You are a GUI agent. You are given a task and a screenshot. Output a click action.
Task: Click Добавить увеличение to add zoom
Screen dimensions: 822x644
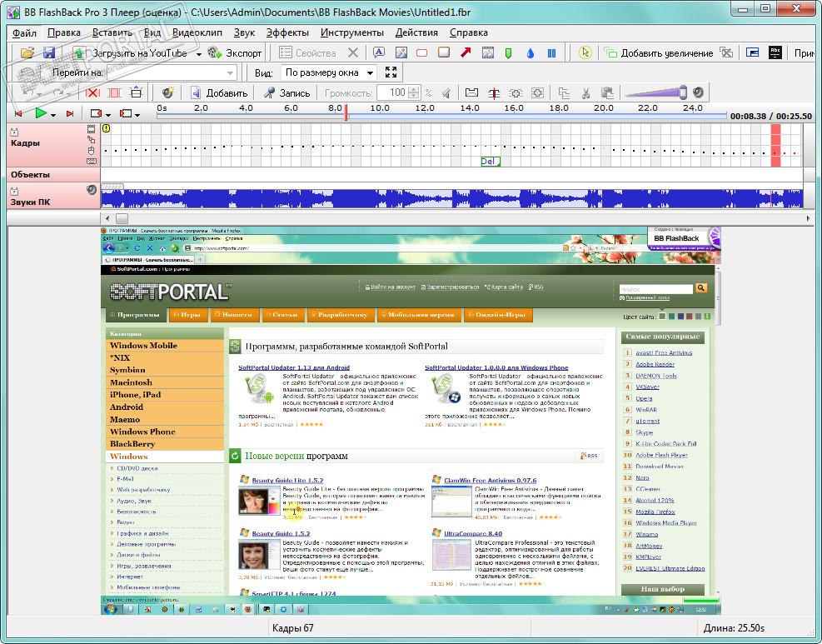[x=659, y=53]
